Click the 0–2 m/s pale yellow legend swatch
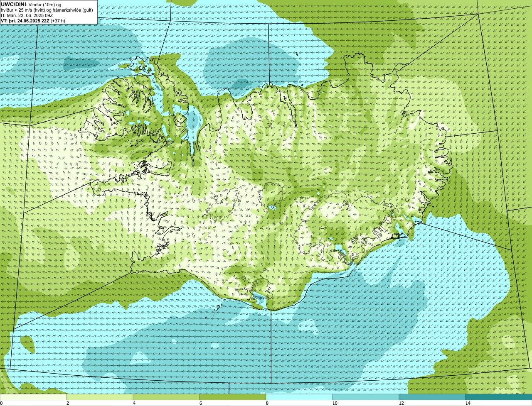Screen dimensions: 532x406 click(33, 397)
